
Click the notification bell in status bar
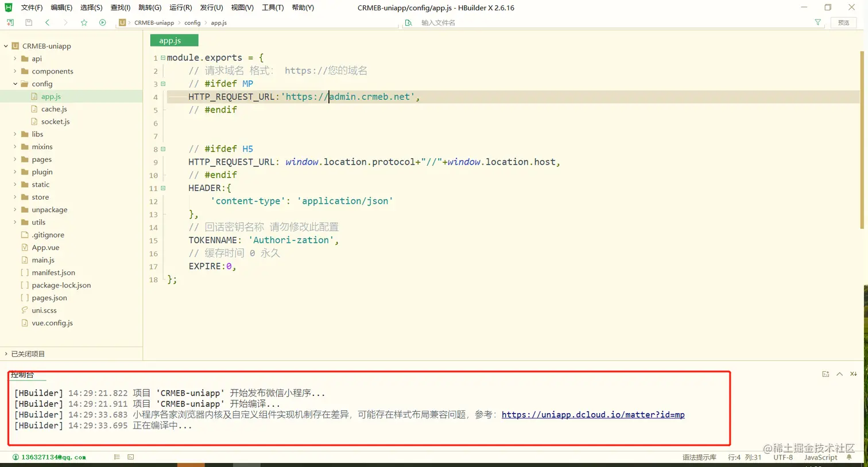point(849,457)
